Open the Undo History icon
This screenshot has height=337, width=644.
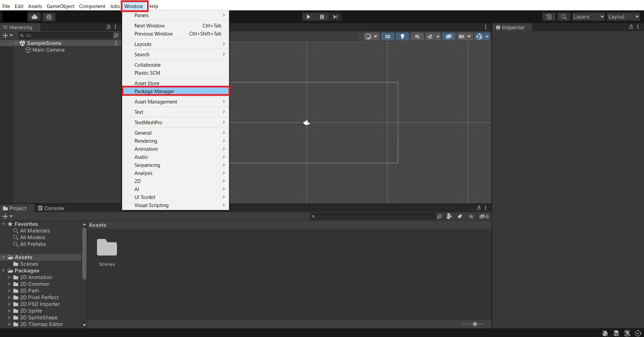[549, 17]
